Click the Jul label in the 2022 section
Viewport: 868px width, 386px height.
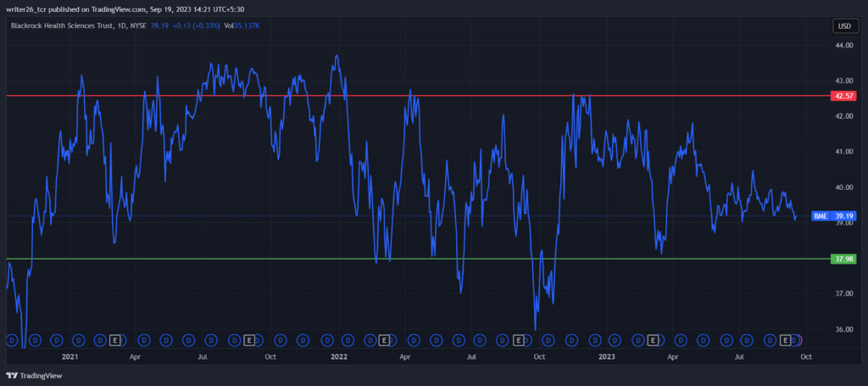click(471, 357)
